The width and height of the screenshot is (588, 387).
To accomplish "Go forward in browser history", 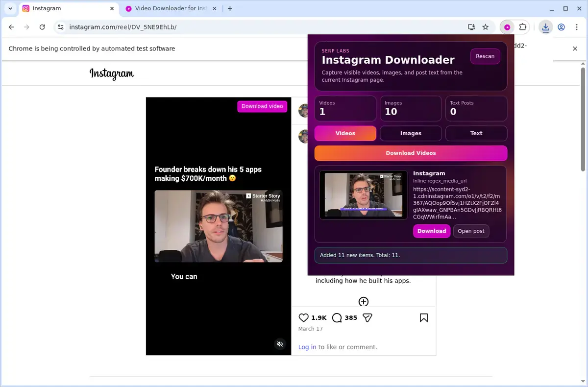I will (x=27, y=27).
